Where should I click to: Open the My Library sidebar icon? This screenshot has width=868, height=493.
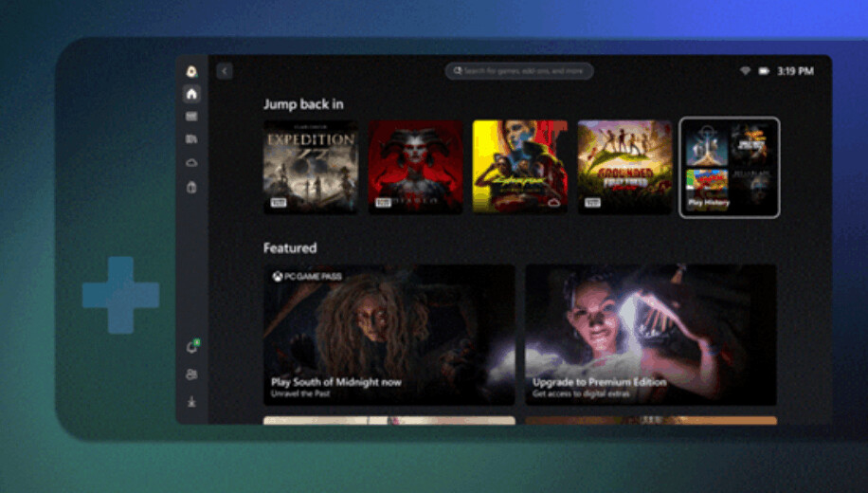click(x=191, y=139)
